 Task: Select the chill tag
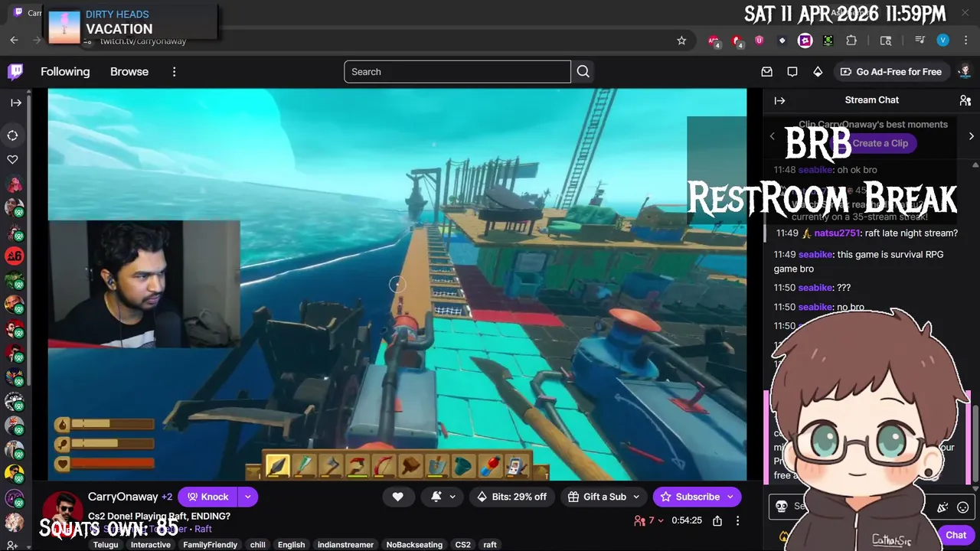pos(258,545)
